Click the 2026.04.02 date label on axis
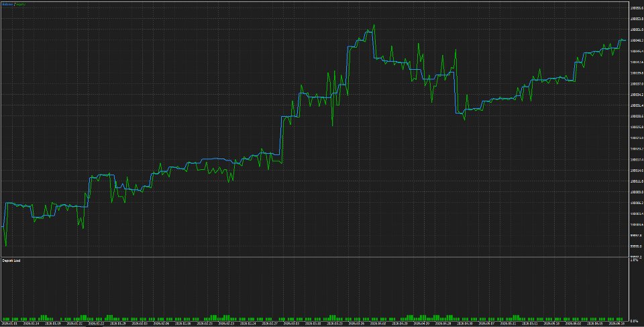This screenshot has width=644, height=327. click(x=378, y=324)
